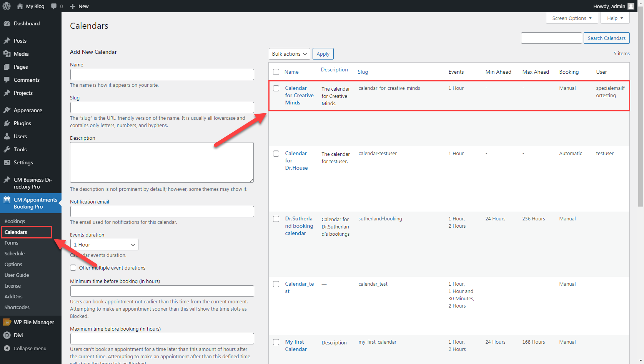The image size is (644, 364).
Task: Click the calendar-for-creative-minds slug text
Action: click(389, 88)
